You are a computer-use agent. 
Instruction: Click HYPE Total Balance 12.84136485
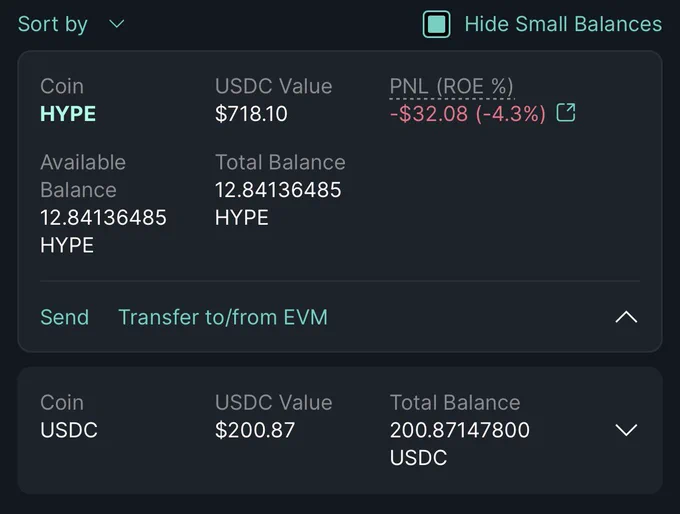[x=278, y=190]
